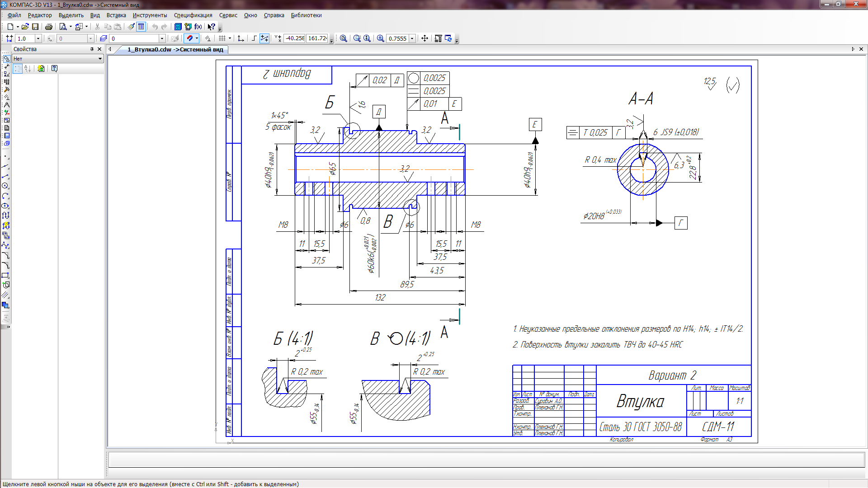Switch to the 1_Втулка0.cdw document tab
Image resolution: width=868 pixels, height=488 pixels.
(x=175, y=50)
